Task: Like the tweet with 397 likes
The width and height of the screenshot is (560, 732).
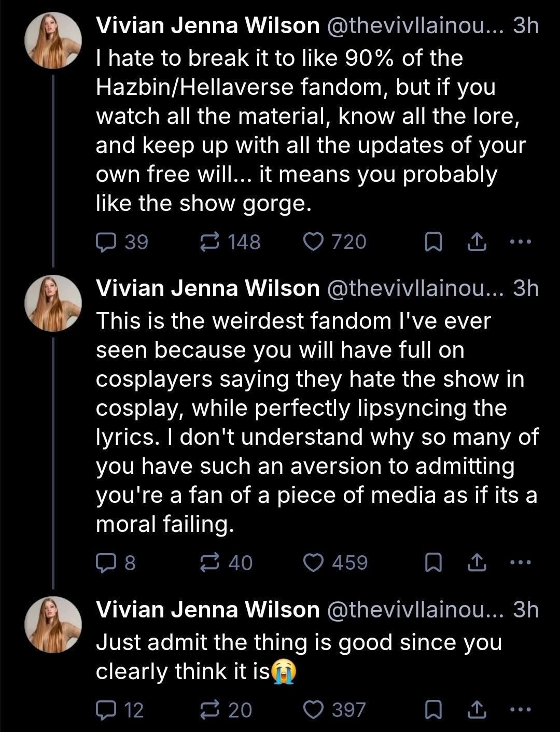Action: click(x=313, y=710)
